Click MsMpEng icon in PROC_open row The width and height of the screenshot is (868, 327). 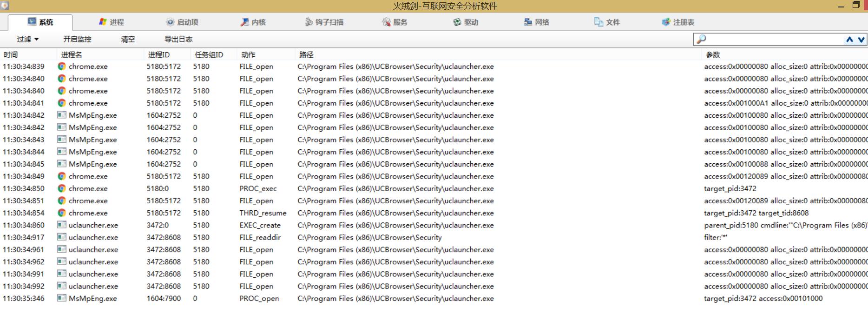(x=62, y=298)
